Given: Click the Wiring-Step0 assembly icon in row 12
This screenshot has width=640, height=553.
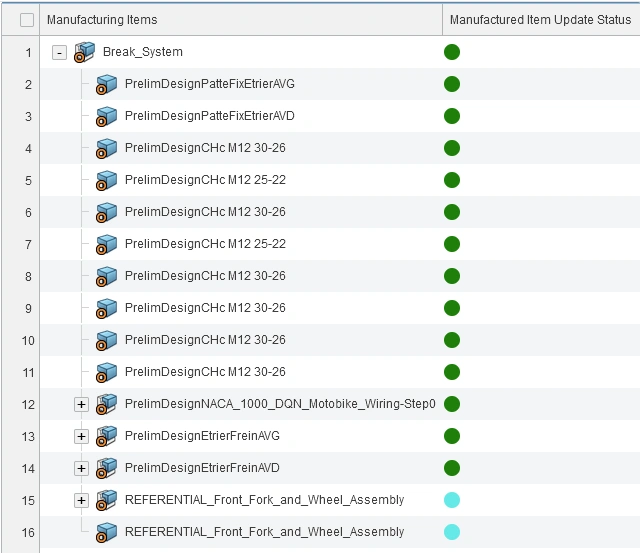Looking at the screenshot, I should (106, 404).
